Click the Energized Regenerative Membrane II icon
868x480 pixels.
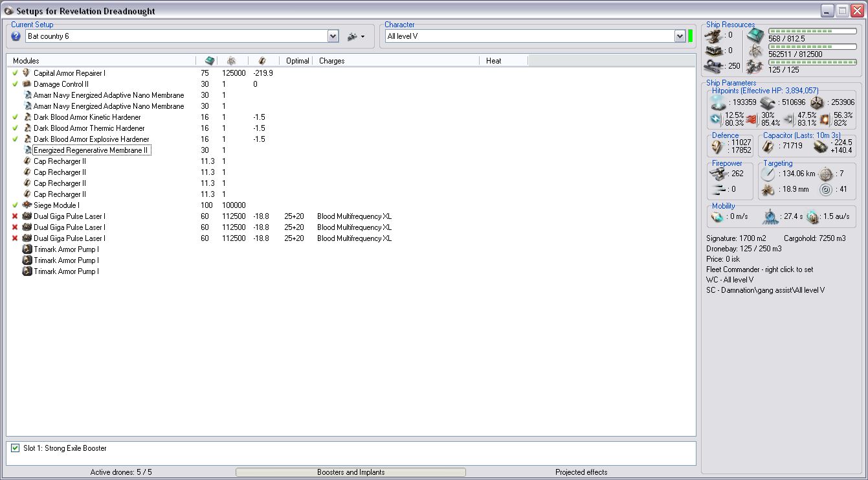pos(27,150)
